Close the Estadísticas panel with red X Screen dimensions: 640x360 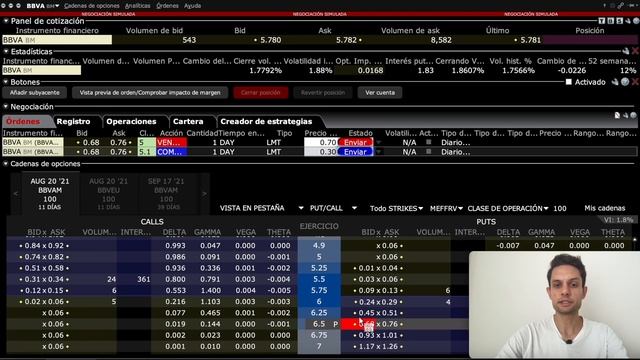pyautogui.click(x=635, y=51)
